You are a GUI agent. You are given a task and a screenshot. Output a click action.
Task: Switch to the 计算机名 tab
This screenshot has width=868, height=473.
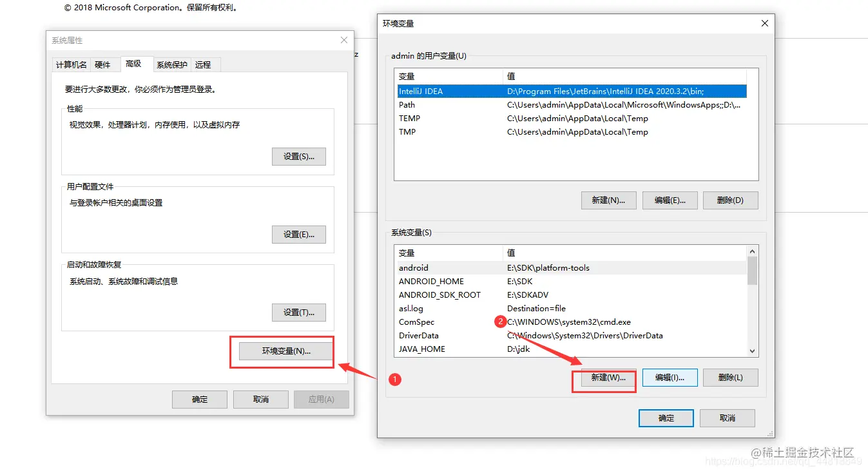(x=71, y=64)
